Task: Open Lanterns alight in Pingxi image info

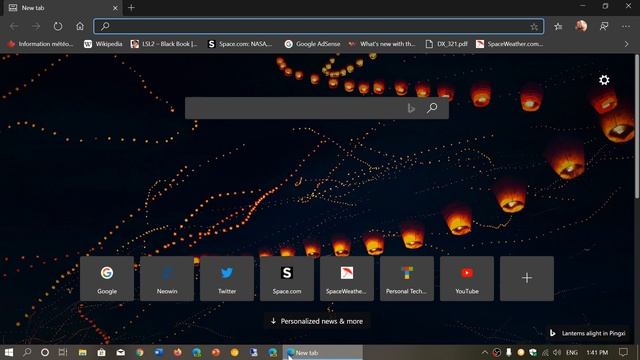Action: (588, 333)
